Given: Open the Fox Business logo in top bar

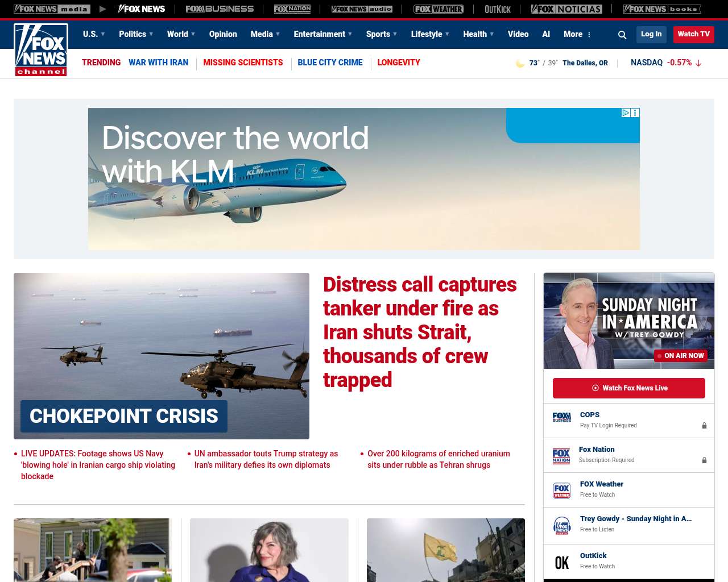Looking at the screenshot, I should [220, 9].
